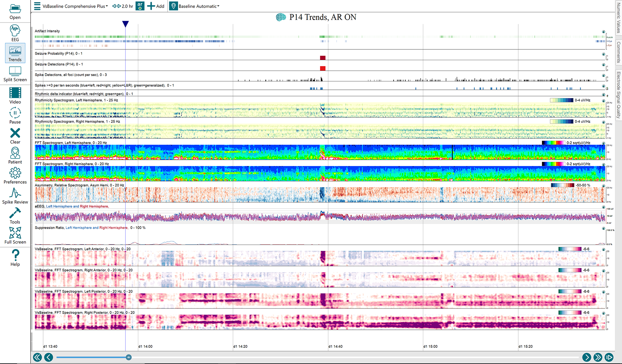Image resolution: width=622 pixels, height=364 pixels.
Task: Expand the VsBaseline Comprehensive Plus dropdown
Action: tap(75, 6)
